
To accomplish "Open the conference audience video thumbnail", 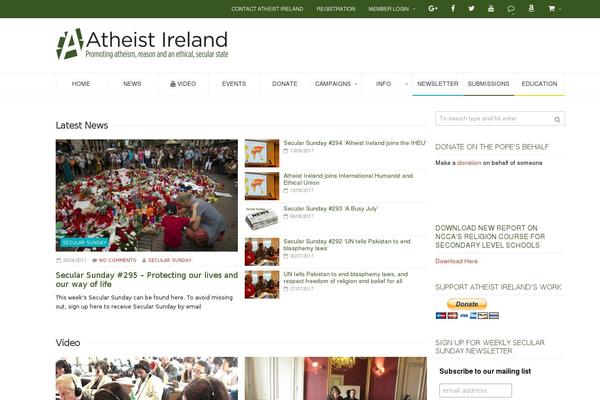I will tap(147, 379).
